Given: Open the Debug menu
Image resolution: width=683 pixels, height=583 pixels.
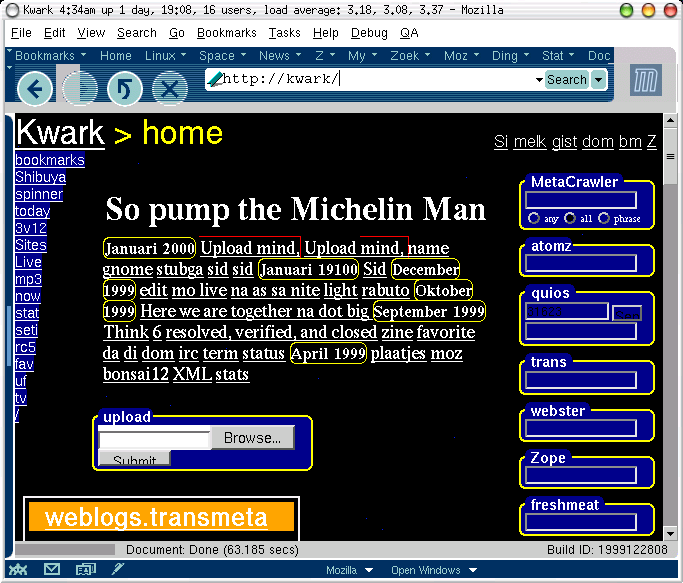Looking at the screenshot, I should point(369,33).
